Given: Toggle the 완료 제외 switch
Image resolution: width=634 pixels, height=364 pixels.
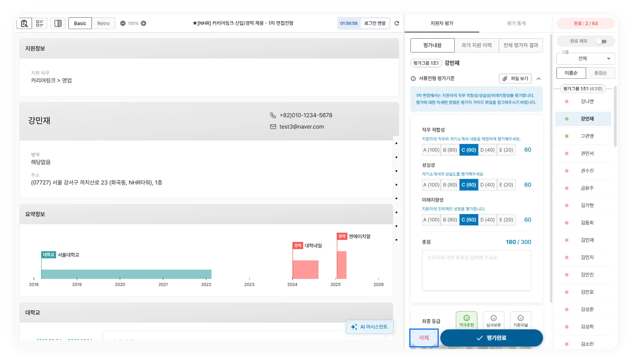Looking at the screenshot, I should coord(601,41).
